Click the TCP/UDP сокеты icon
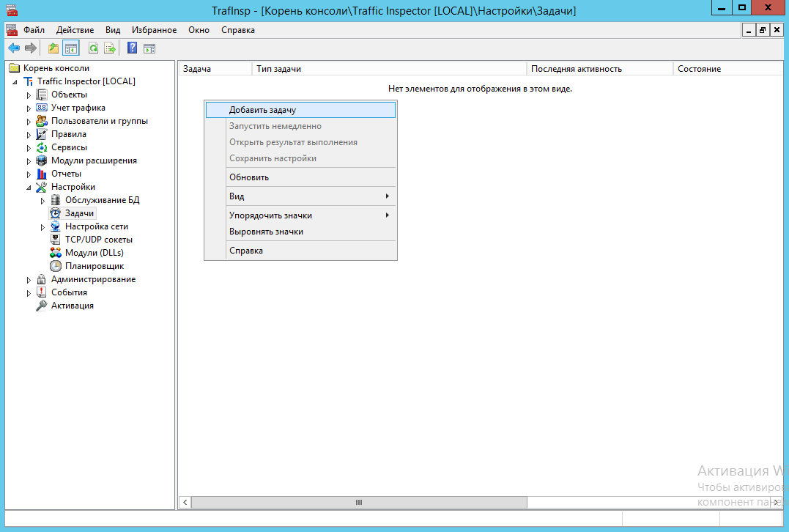The height and width of the screenshot is (532, 789). (x=56, y=240)
